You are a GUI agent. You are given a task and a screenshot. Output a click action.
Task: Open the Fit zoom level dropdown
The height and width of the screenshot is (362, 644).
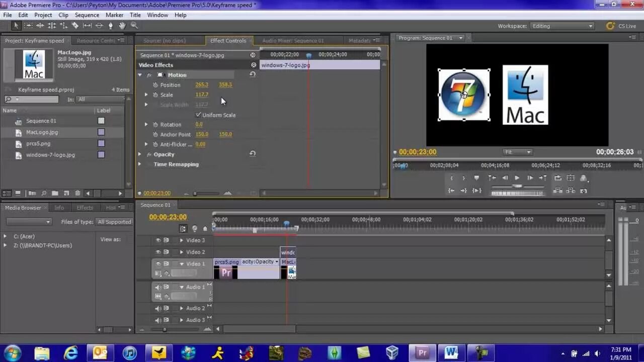point(517,152)
